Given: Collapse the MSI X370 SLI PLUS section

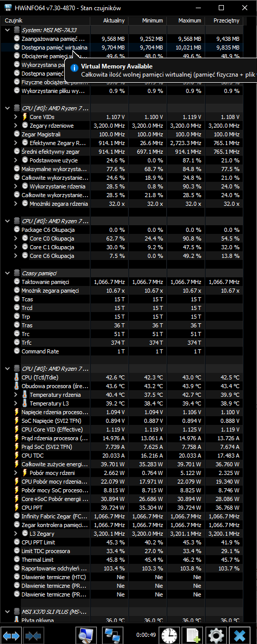Looking at the screenshot, I should [7, 611].
